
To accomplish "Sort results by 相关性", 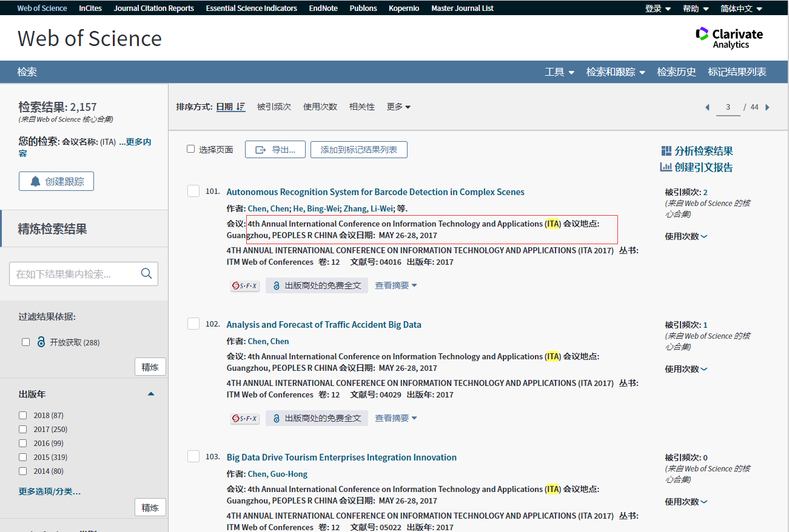I will point(362,107).
